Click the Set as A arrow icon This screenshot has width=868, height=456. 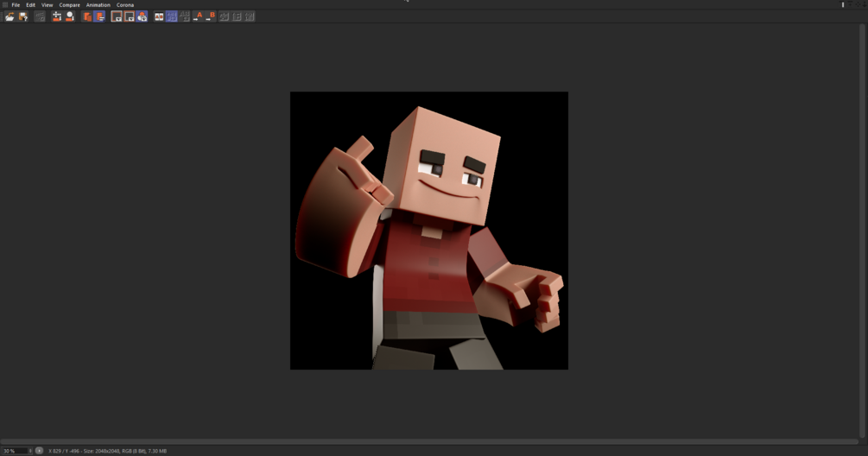[x=198, y=16]
